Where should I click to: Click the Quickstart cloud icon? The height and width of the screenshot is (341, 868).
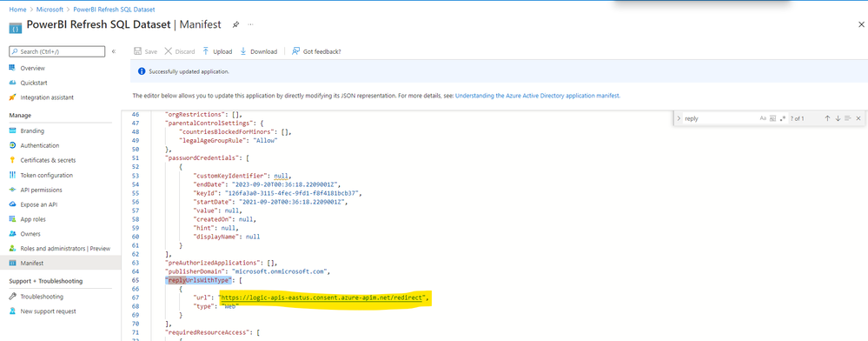[x=12, y=83]
